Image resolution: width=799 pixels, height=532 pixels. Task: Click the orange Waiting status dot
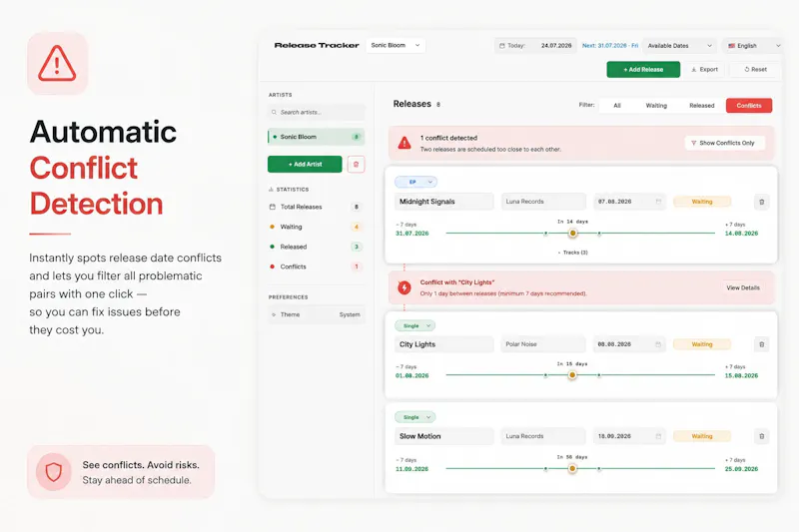272,227
